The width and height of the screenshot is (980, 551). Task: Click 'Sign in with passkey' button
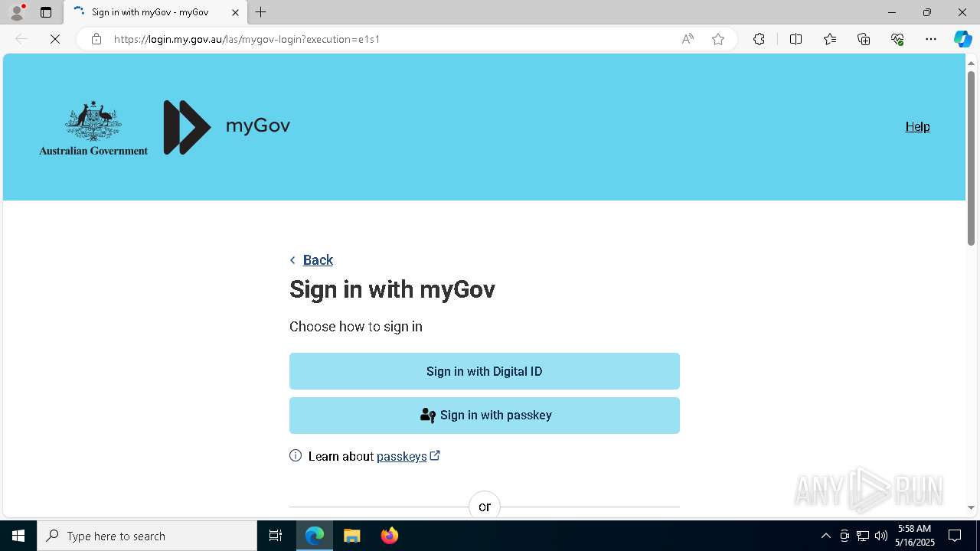tap(484, 416)
